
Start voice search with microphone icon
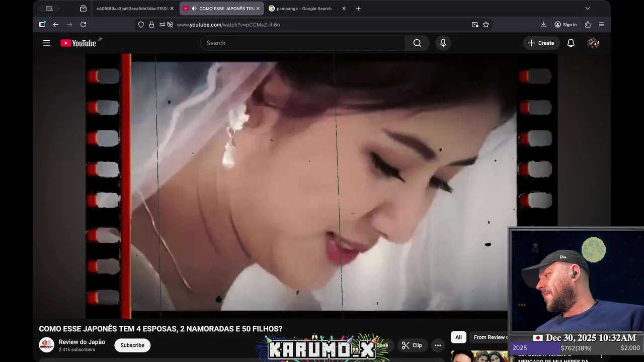pos(443,43)
